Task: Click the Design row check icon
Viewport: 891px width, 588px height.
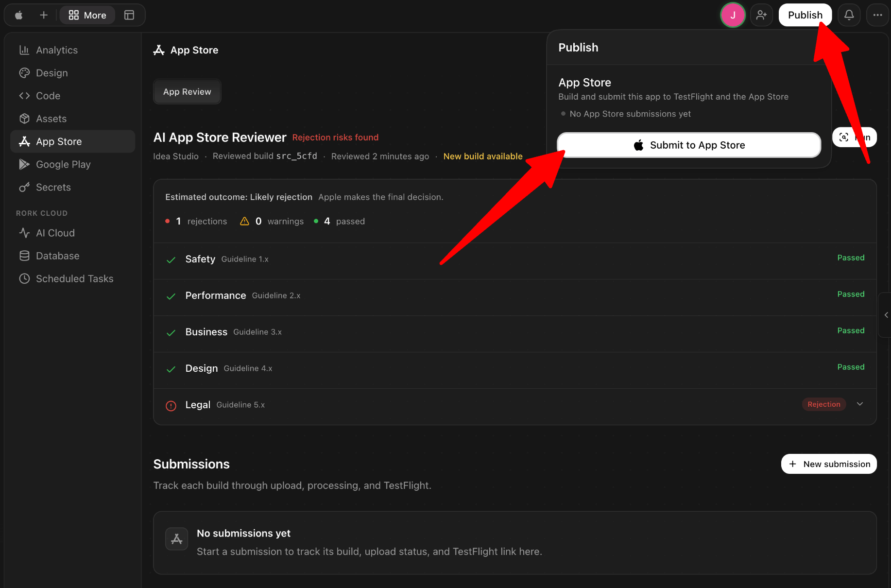Action: (171, 369)
